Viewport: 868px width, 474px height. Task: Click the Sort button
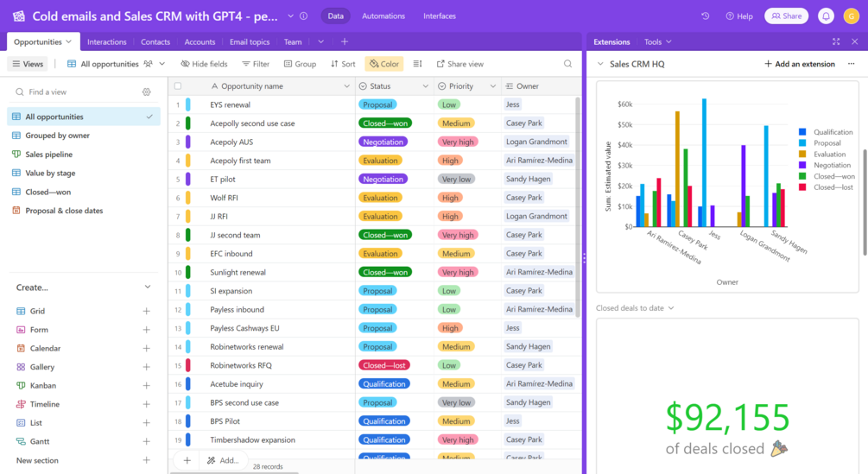pyautogui.click(x=343, y=64)
